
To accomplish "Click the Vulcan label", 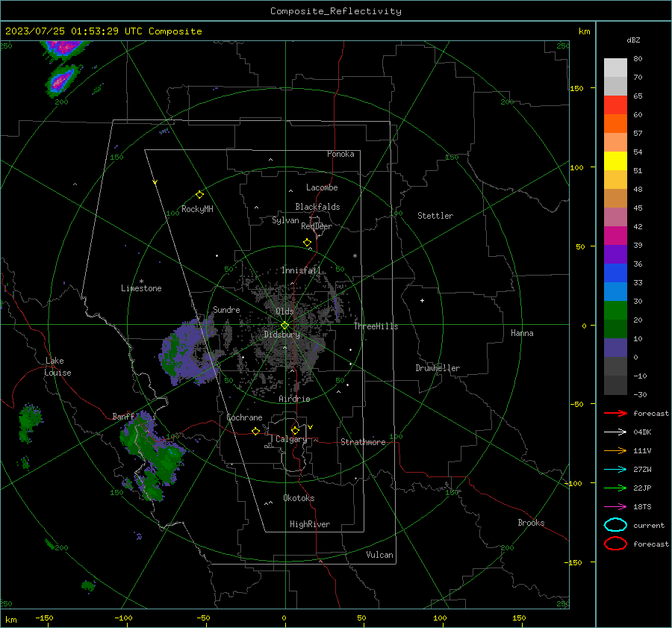I will point(379,555).
